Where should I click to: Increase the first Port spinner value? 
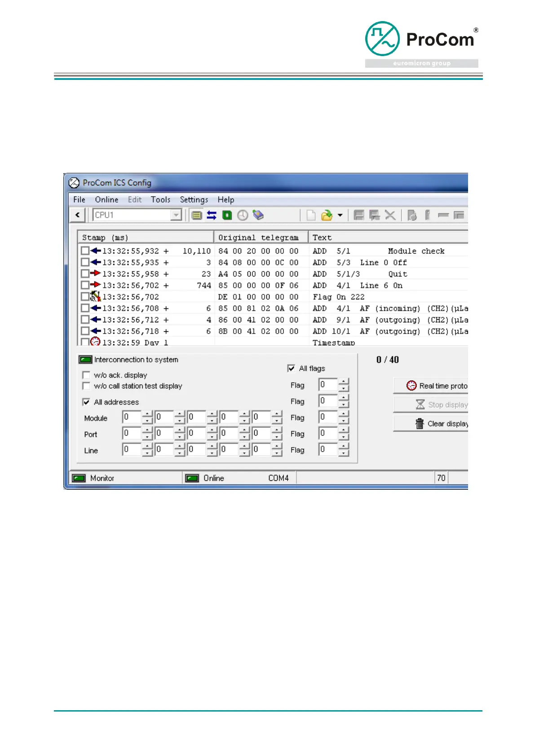tap(147, 431)
